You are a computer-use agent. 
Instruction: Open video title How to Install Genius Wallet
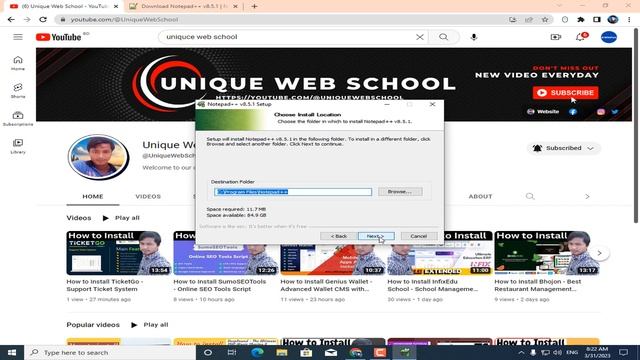[325, 285]
